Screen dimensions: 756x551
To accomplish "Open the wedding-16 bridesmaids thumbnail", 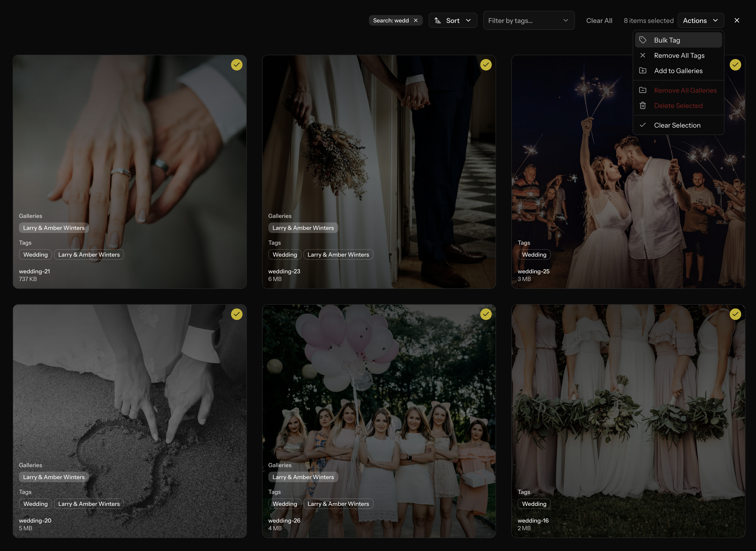I will pos(628,400).
